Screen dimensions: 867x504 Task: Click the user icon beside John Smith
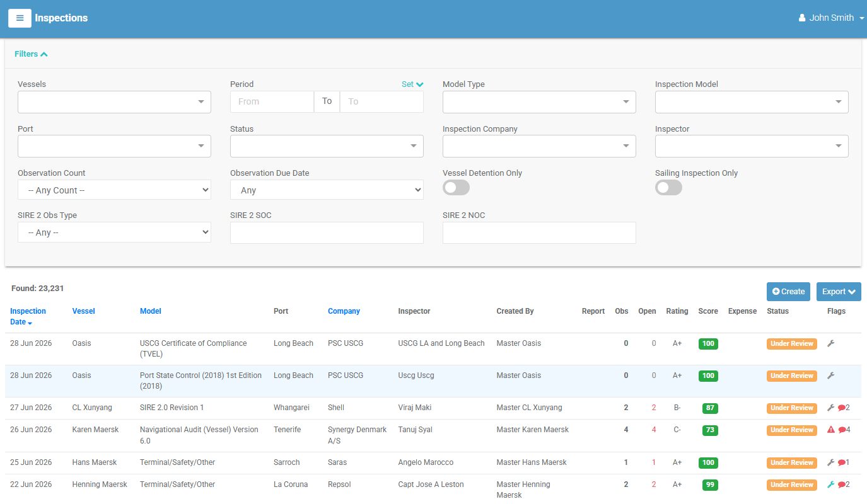[x=802, y=18]
